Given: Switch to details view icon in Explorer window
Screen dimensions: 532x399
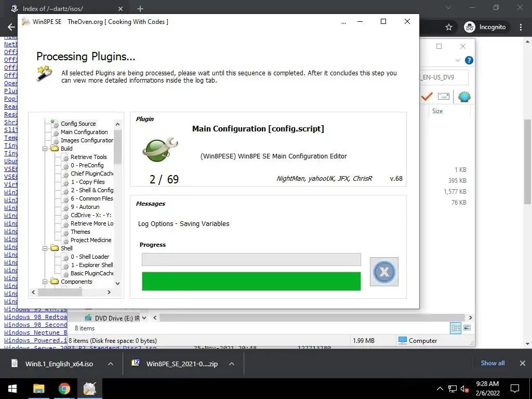Looking at the screenshot, I should click(x=456, y=328).
